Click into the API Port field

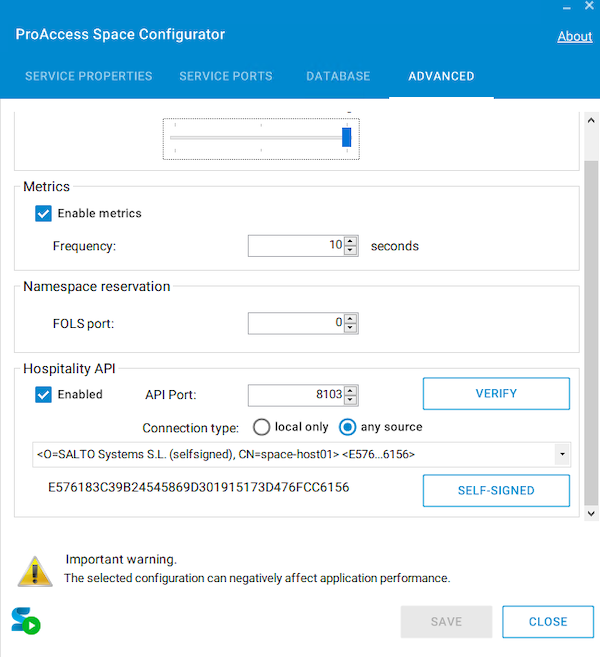pyautogui.click(x=295, y=395)
